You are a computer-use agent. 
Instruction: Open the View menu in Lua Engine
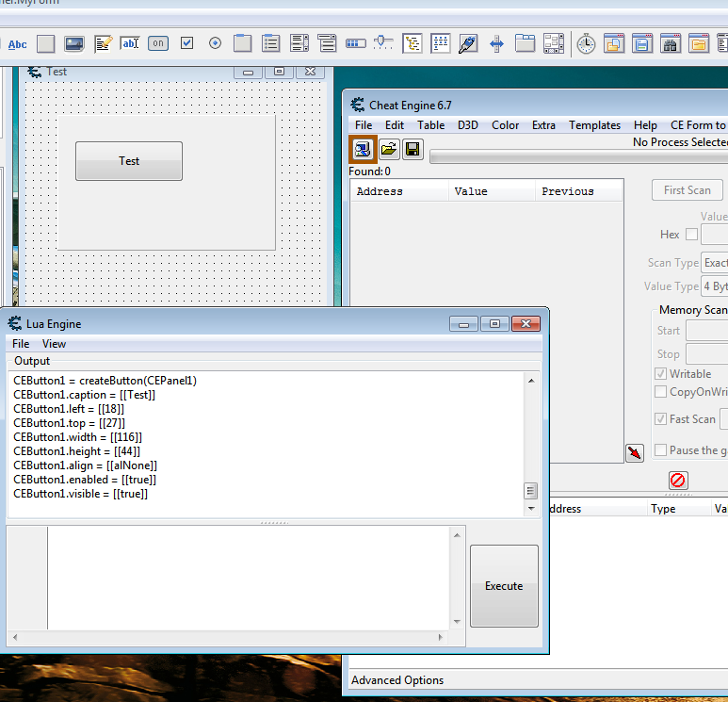point(54,344)
